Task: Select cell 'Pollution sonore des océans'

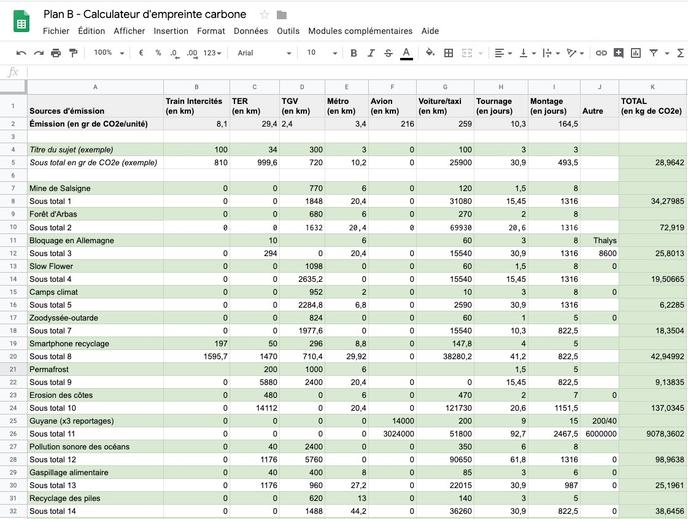Action: pyautogui.click(x=95, y=447)
